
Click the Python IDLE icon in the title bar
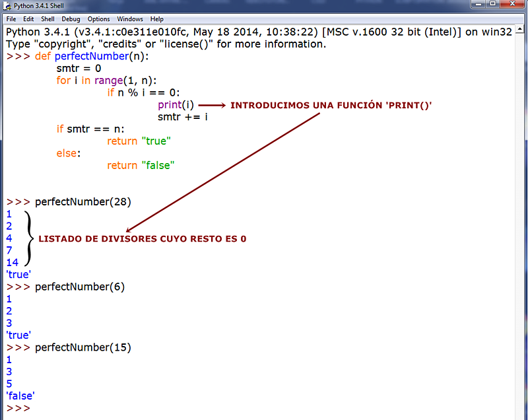point(7,5)
